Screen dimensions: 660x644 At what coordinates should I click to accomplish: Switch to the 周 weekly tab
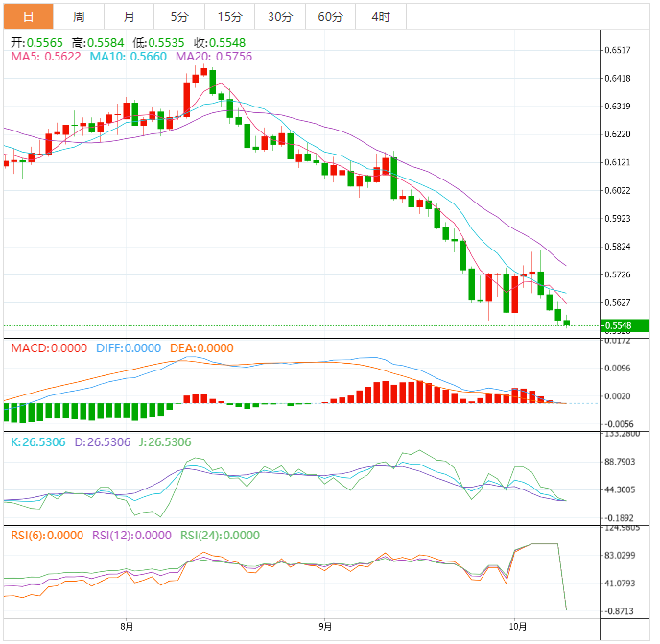coord(79,17)
